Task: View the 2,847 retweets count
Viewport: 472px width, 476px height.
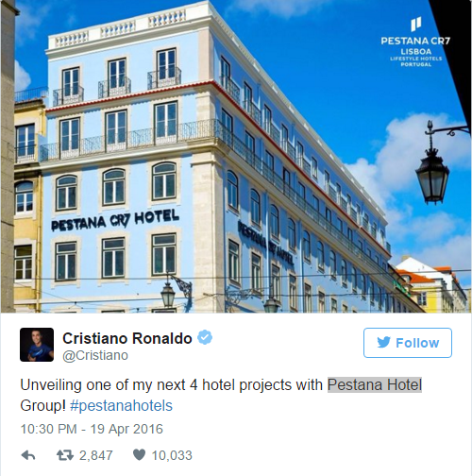Action: (96, 455)
